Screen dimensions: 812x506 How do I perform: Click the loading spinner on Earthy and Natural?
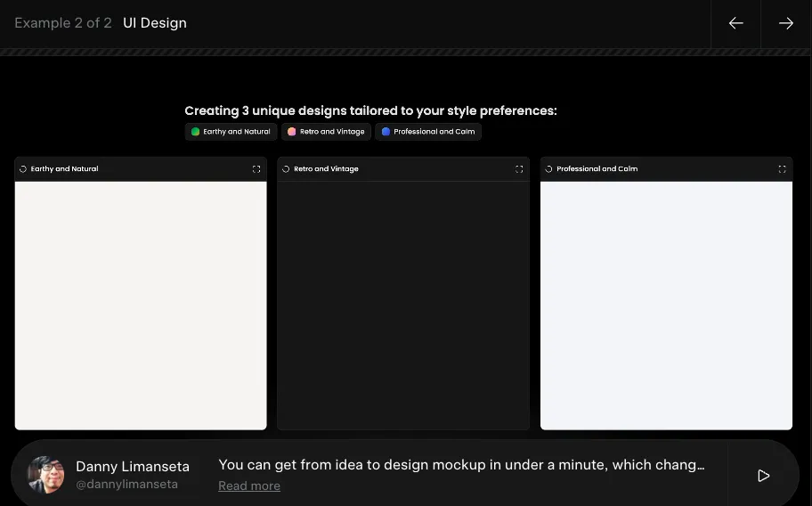tap(23, 169)
